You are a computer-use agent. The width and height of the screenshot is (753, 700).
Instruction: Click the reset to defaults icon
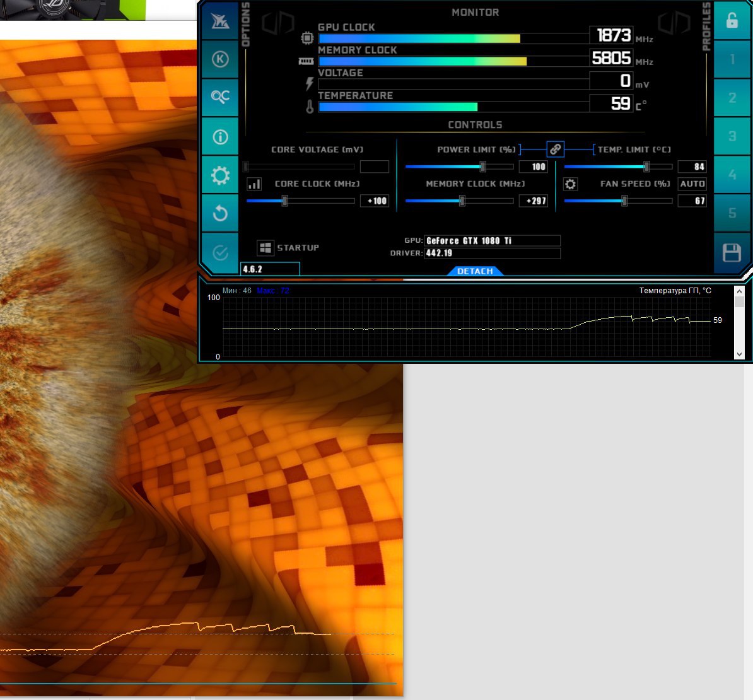click(x=220, y=213)
